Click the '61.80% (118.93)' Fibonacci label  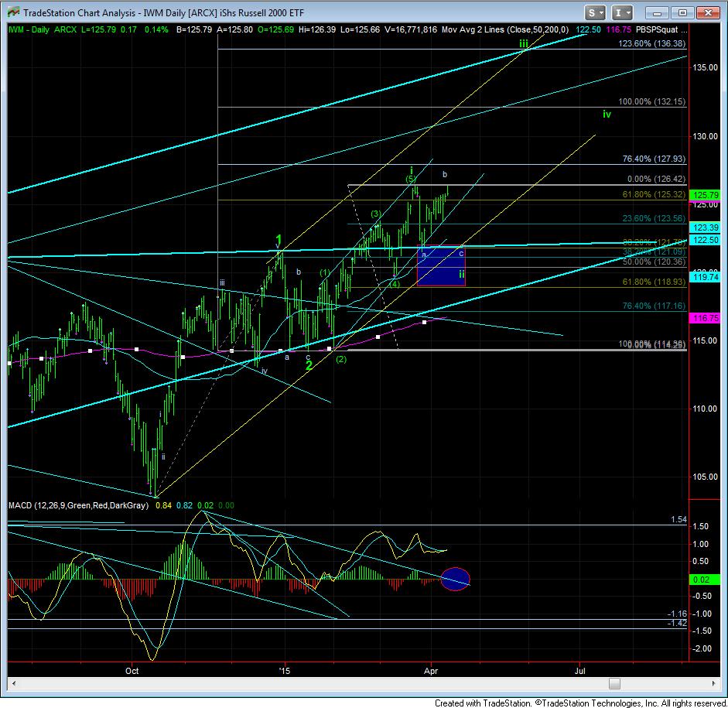click(654, 282)
